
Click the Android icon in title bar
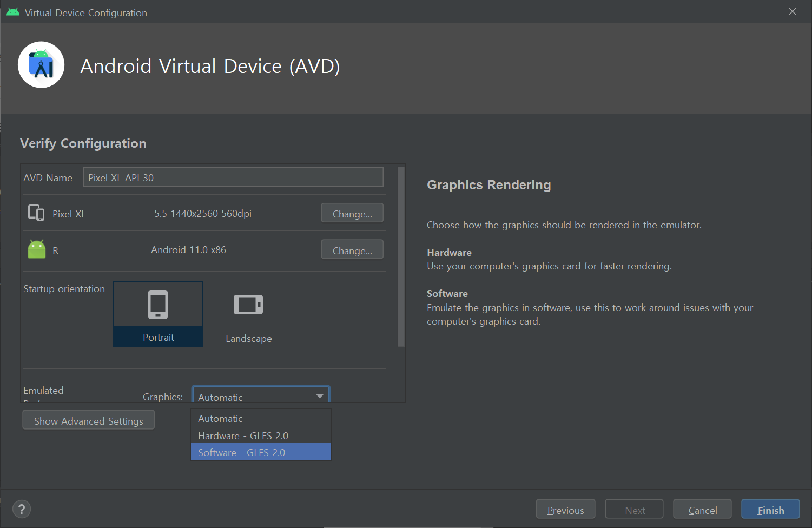13,12
